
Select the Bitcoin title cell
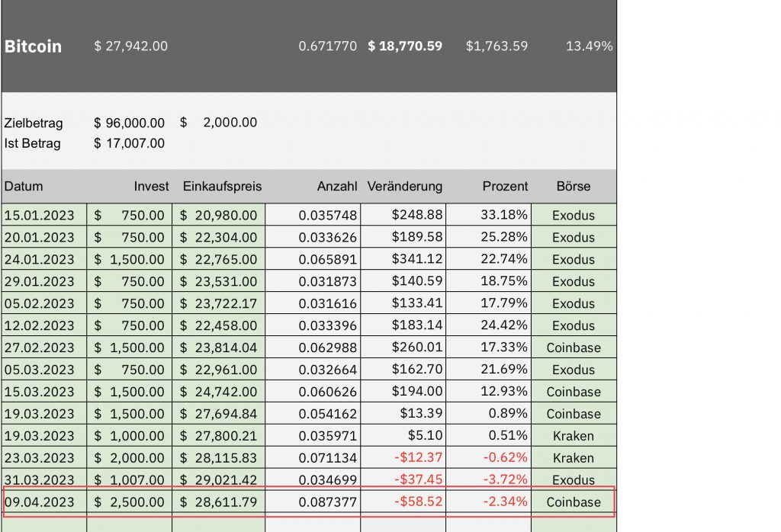[x=33, y=46]
